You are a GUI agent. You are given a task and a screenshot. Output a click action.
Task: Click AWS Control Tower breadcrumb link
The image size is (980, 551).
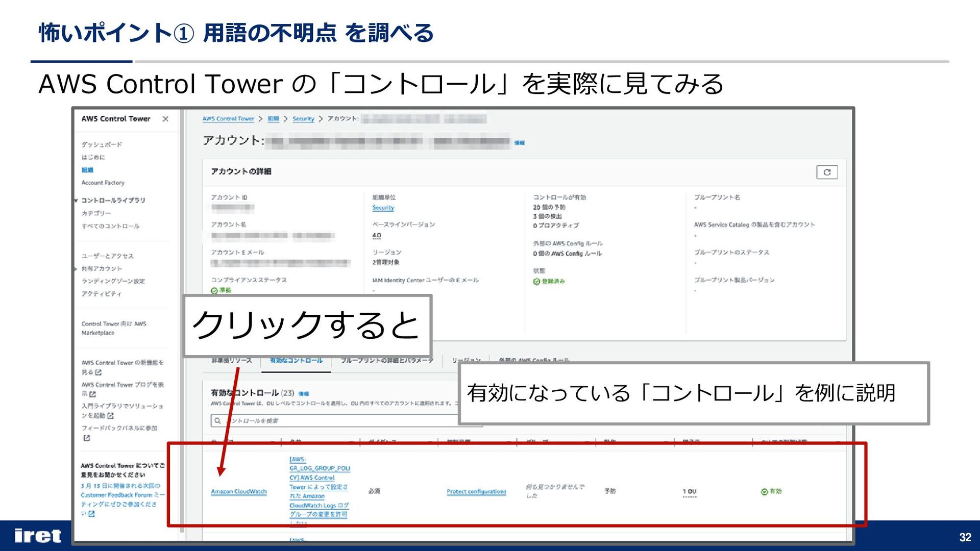click(x=228, y=119)
